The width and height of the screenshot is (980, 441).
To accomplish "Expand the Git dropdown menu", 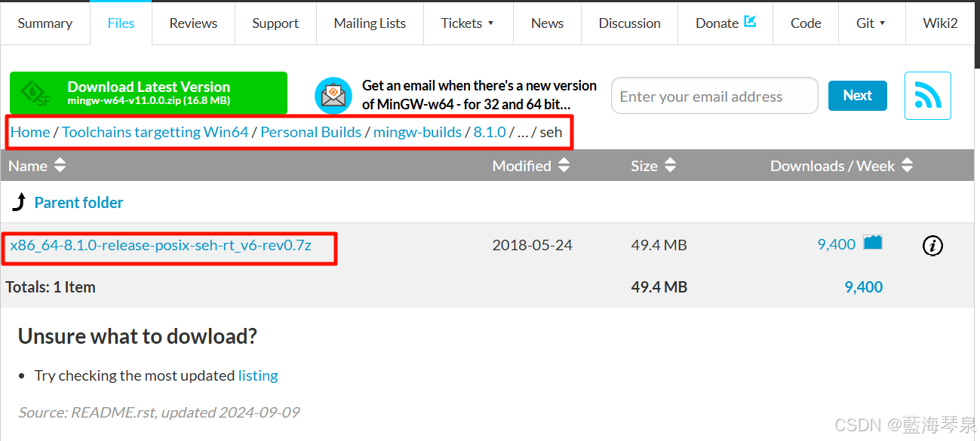I will pyautogui.click(x=871, y=23).
